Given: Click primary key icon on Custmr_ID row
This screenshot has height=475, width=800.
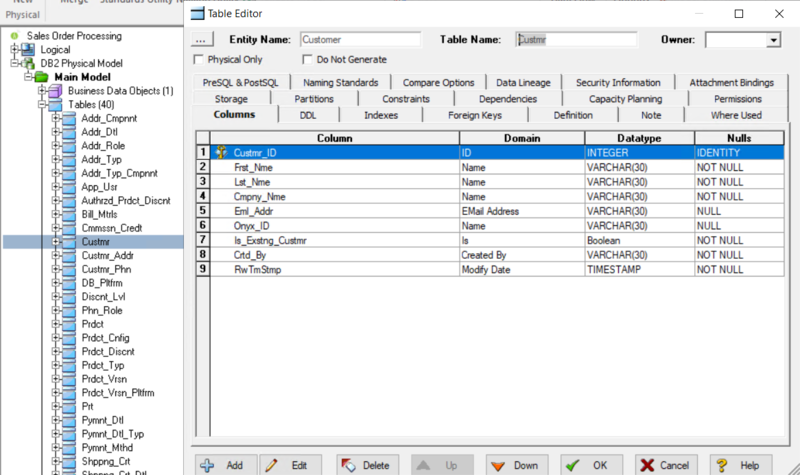Looking at the screenshot, I should [221, 152].
